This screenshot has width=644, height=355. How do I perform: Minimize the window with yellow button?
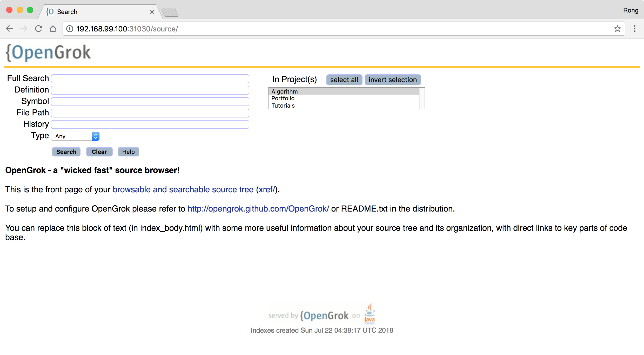(x=20, y=10)
